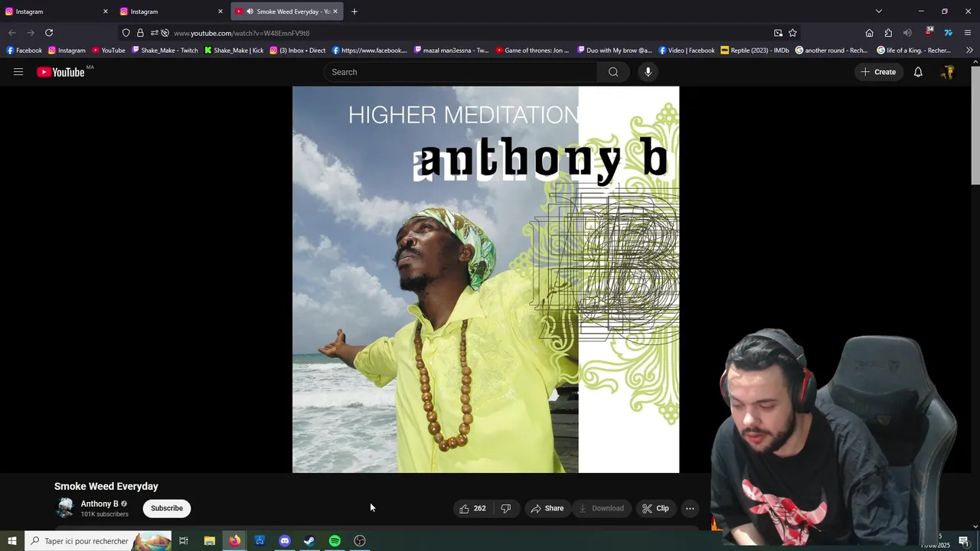980x551 pixels.
Task: Go to YouTube home via logo
Action: (60, 72)
